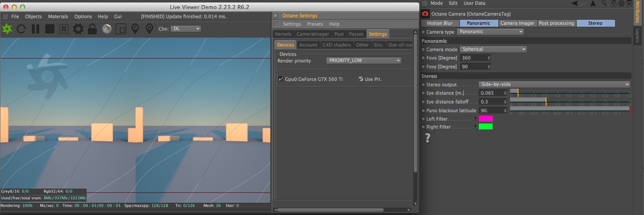This screenshot has width=644, height=215.
Task: Click the Octane Settings menu grip icon
Action: coord(277,24)
